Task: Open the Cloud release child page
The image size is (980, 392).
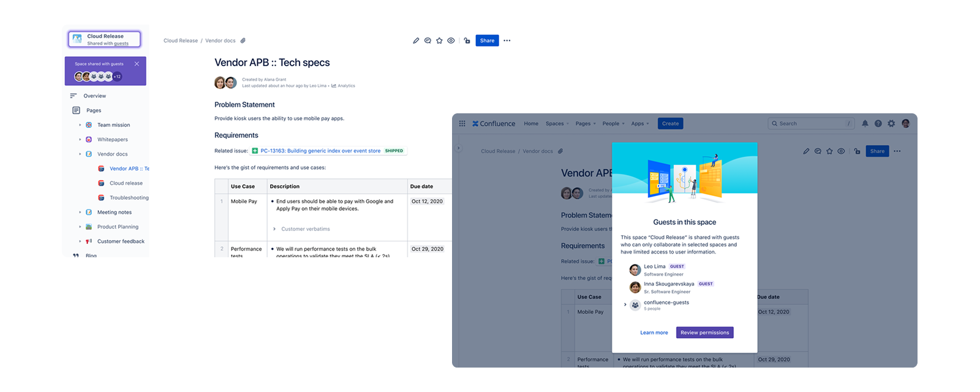Action: (x=126, y=183)
